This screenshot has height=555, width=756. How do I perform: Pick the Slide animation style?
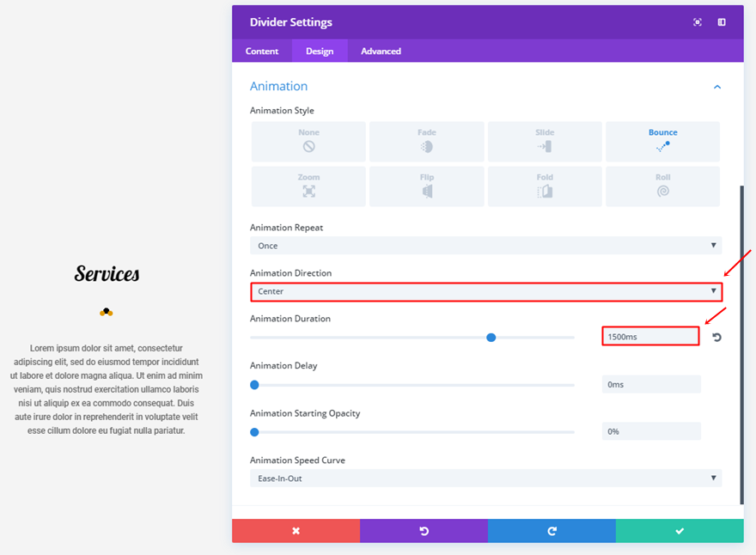(x=545, y=142)
